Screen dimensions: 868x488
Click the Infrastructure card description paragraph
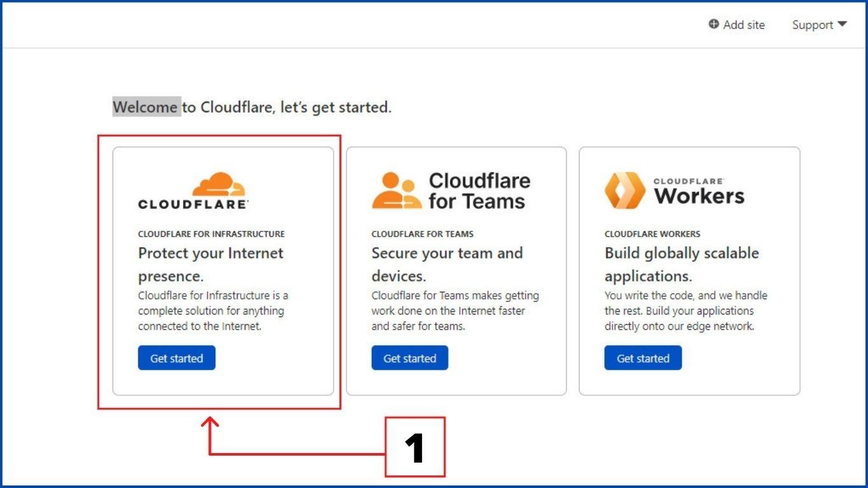click(x=212, y=311)
